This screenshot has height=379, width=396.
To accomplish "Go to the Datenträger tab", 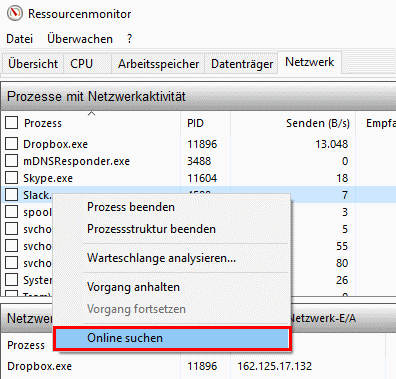I will (242, 63).
